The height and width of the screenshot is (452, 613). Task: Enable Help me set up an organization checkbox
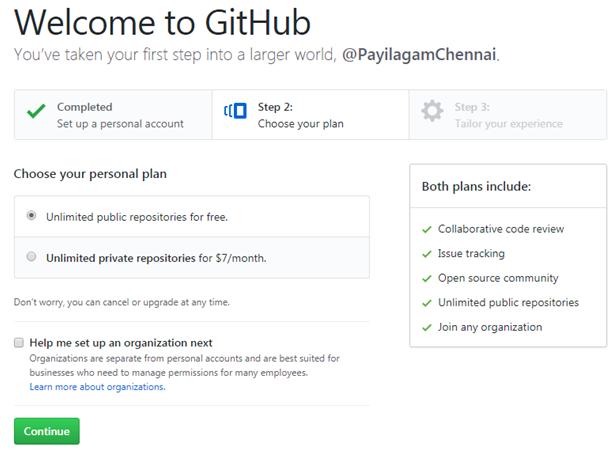[x=19, y=343]
